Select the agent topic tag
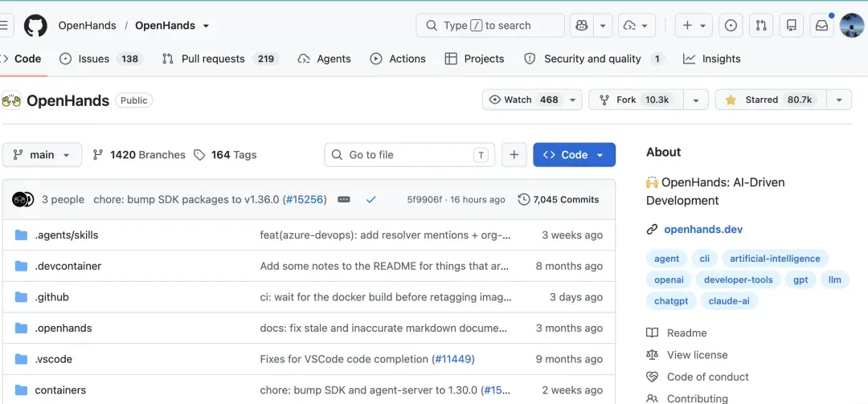This screenshot has height=404, width=868. click(x=666, y=259)
